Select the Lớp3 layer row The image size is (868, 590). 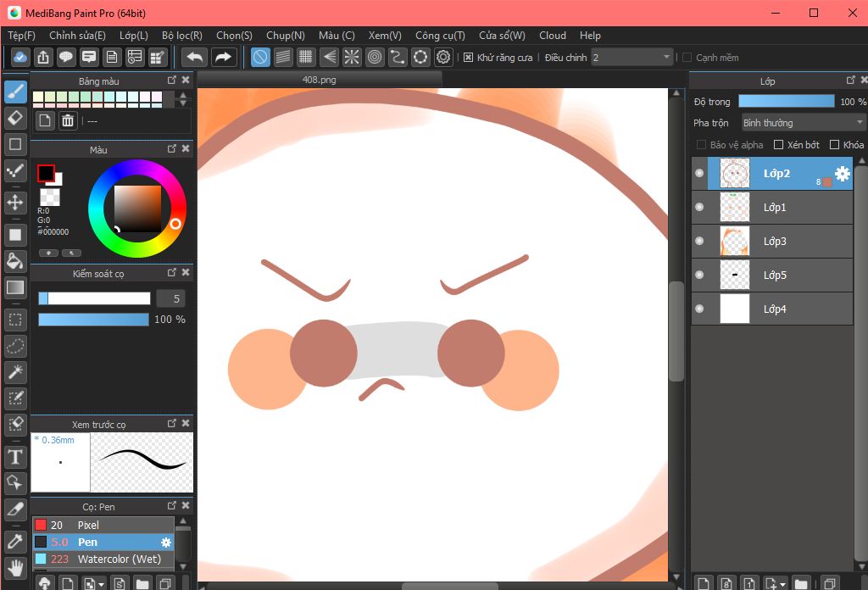tap(772, 241)
